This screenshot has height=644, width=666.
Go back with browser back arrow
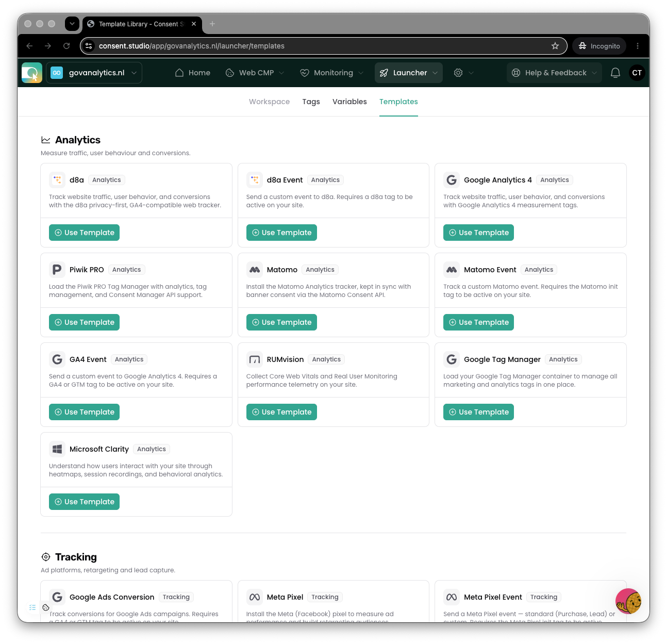tap(29, 46)
